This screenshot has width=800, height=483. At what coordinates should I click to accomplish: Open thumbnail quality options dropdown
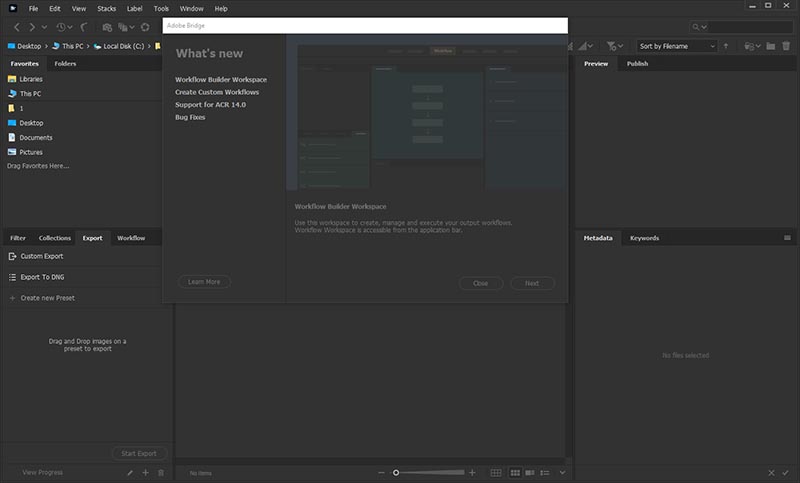[x=585, y=46]
